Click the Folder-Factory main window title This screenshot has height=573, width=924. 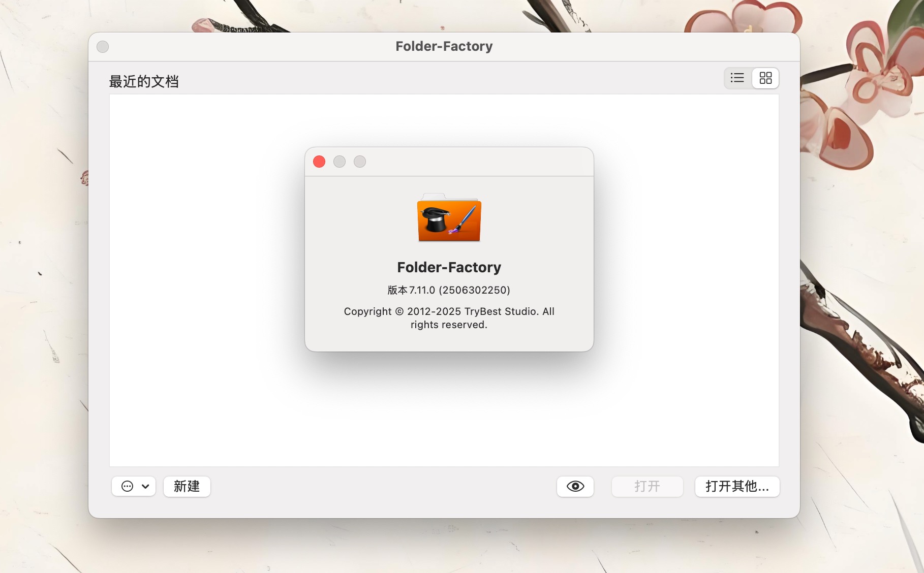click(x=444, y=46)
